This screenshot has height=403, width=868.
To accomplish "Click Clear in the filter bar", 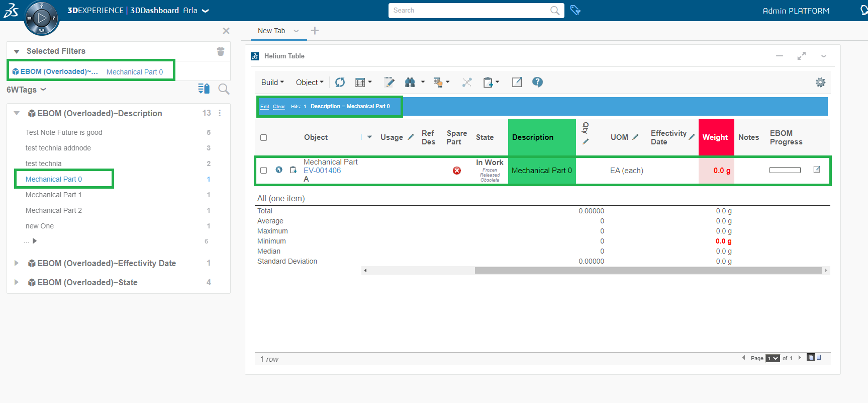I will (x=279, y=107).
